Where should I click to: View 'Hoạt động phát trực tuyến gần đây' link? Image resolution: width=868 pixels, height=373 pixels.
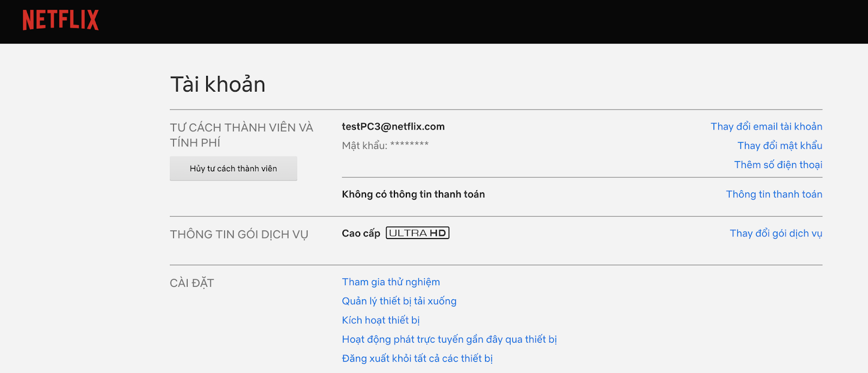[449, 339]
